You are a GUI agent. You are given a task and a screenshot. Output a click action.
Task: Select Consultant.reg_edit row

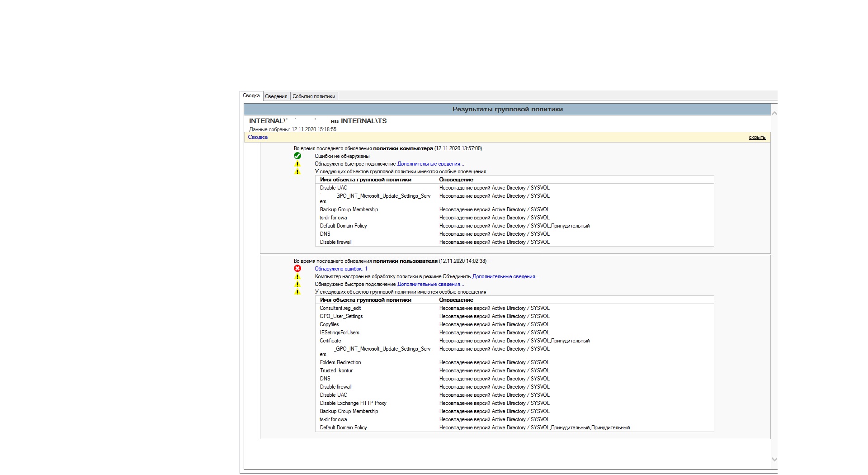coord(514,308)
